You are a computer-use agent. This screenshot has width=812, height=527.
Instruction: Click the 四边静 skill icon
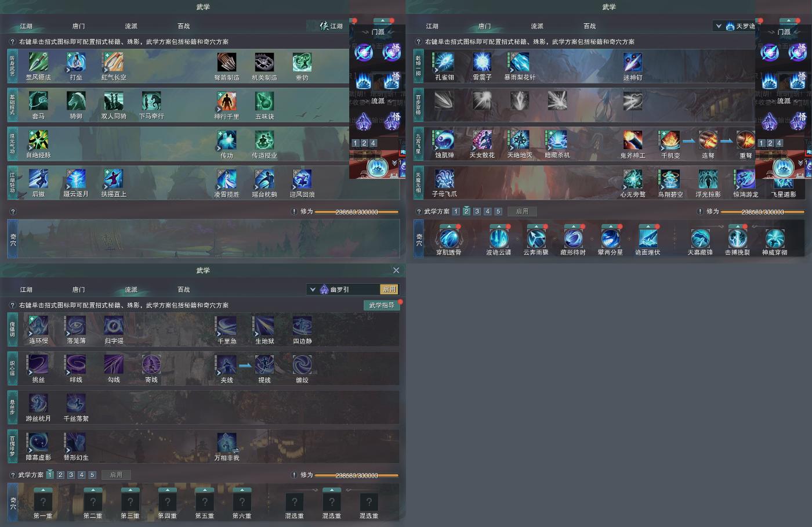pos(302,326)
